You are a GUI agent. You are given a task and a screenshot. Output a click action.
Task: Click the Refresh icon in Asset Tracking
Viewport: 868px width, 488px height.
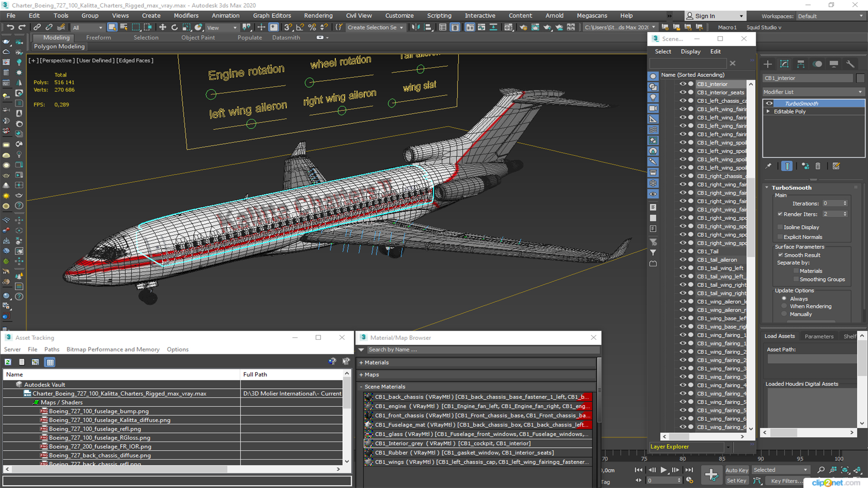coord(8,362)
